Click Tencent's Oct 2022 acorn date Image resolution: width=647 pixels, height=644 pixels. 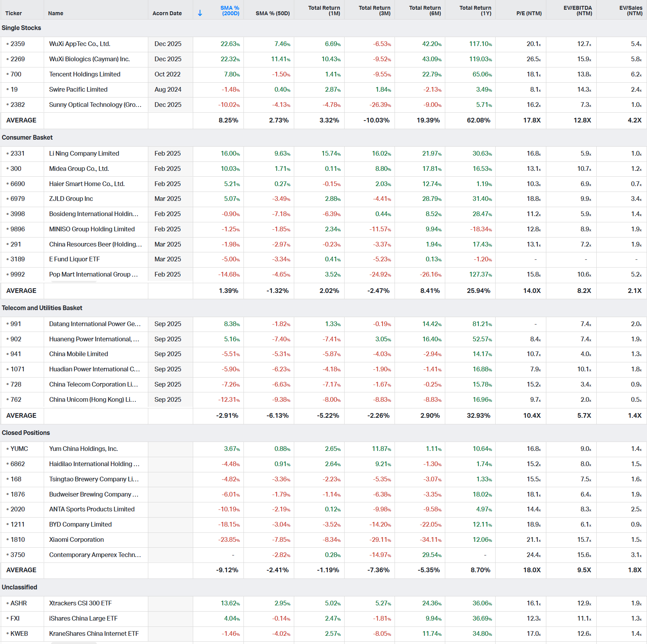point(167,75)
